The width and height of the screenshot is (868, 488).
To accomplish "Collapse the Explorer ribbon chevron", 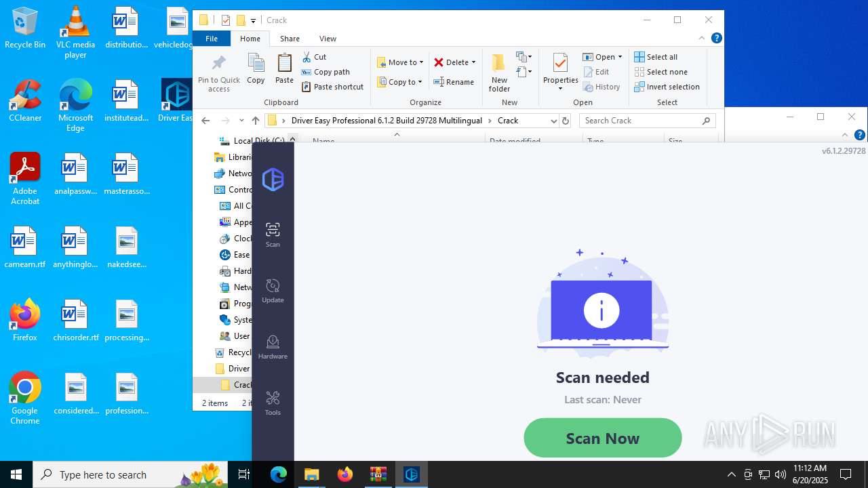I will [x=702, y=39].
